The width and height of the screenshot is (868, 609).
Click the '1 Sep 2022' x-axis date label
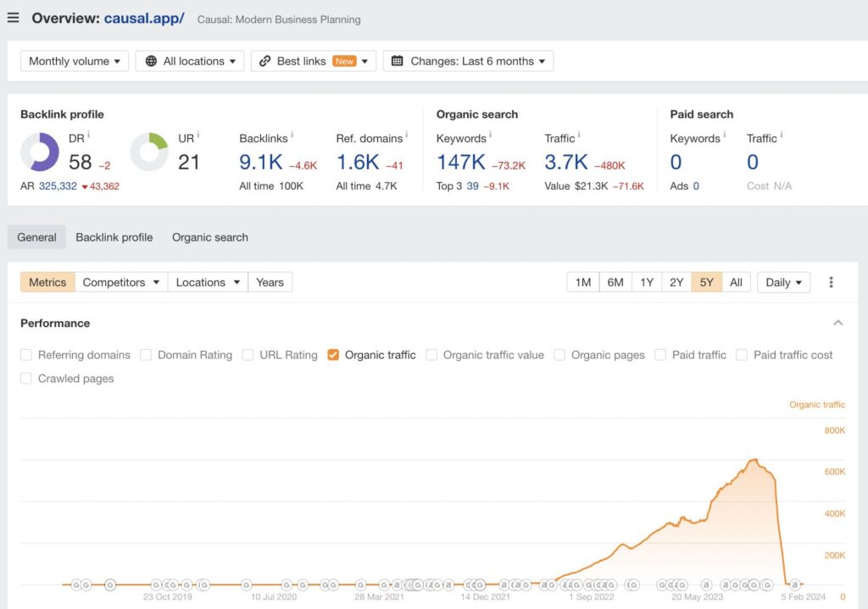coord(591,597)
